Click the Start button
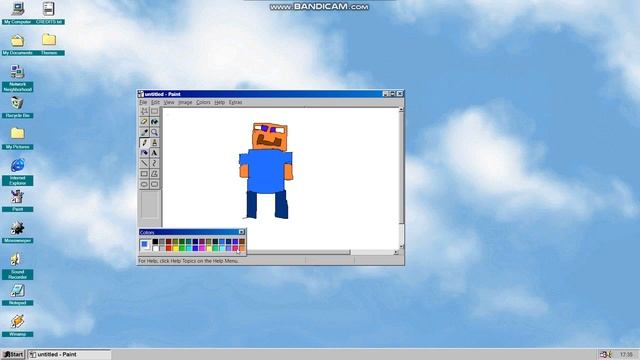 click(13, 354)
